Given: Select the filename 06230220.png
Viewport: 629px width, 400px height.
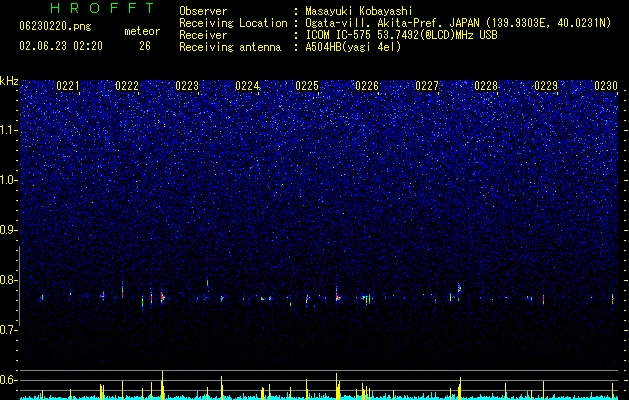Looking at the screenshot, I should 55,27.
